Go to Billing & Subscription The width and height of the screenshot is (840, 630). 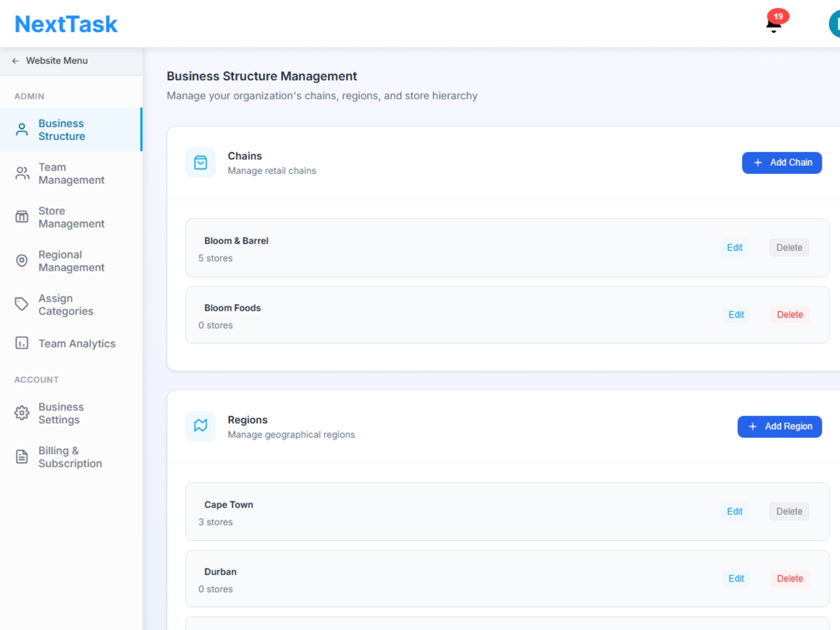tap(71, 457)
